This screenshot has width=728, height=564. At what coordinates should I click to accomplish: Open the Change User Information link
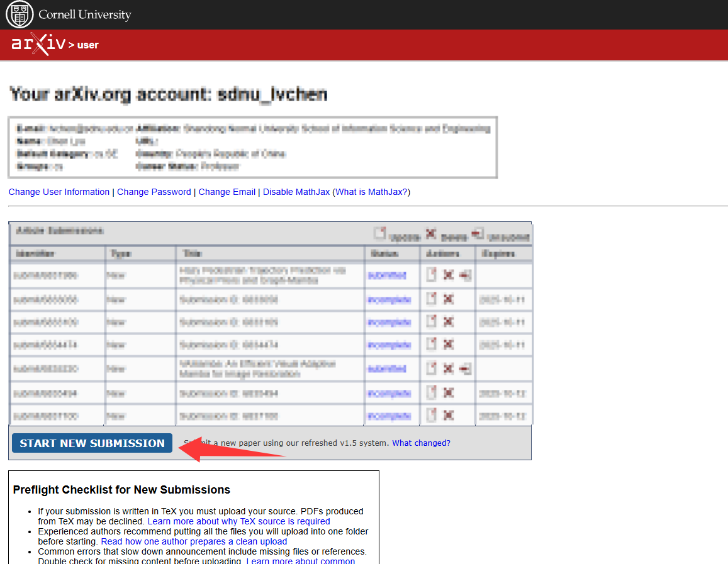click(59, 192)
